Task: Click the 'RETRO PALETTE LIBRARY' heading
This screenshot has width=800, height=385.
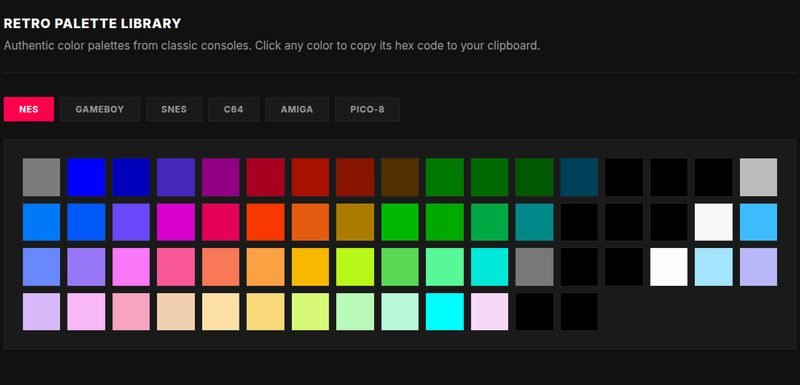Action: (x=92, y=23)
